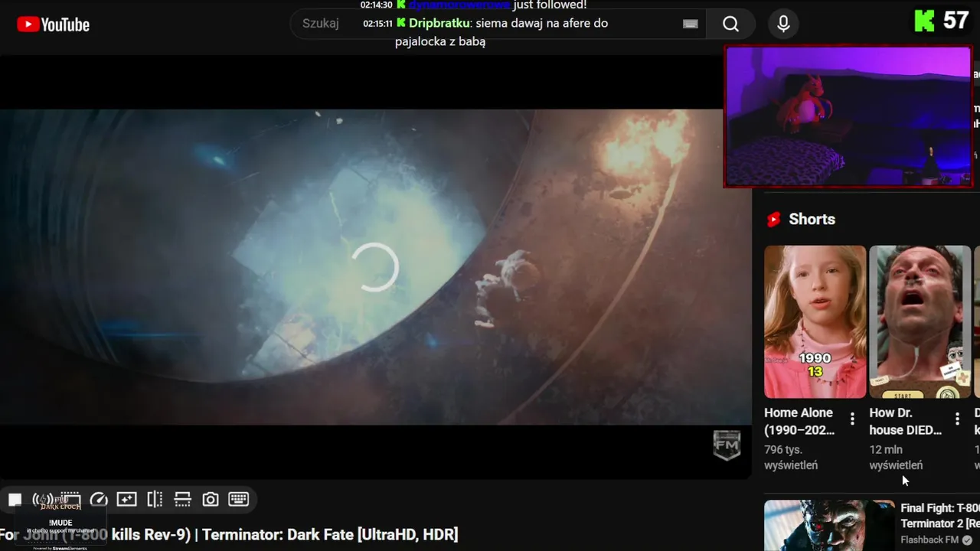980x551 pixels.
Task: Open the Home Alone short thumbnail
Action: coord(815,321)
